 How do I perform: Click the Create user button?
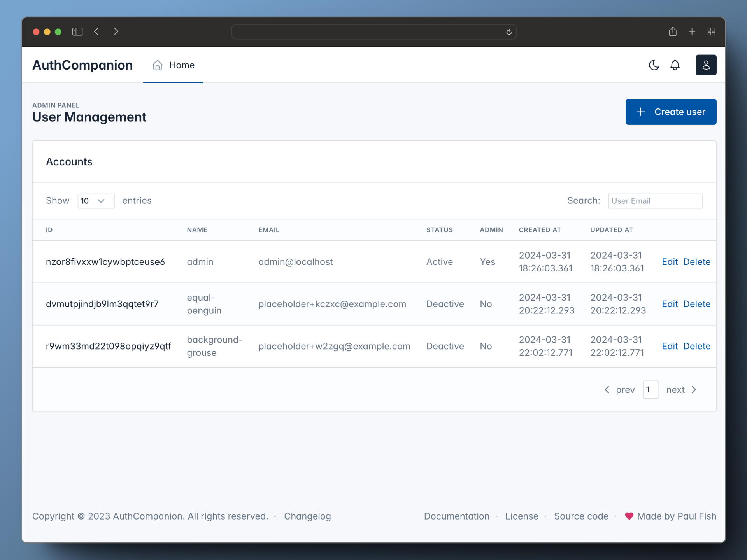[671, 112]
